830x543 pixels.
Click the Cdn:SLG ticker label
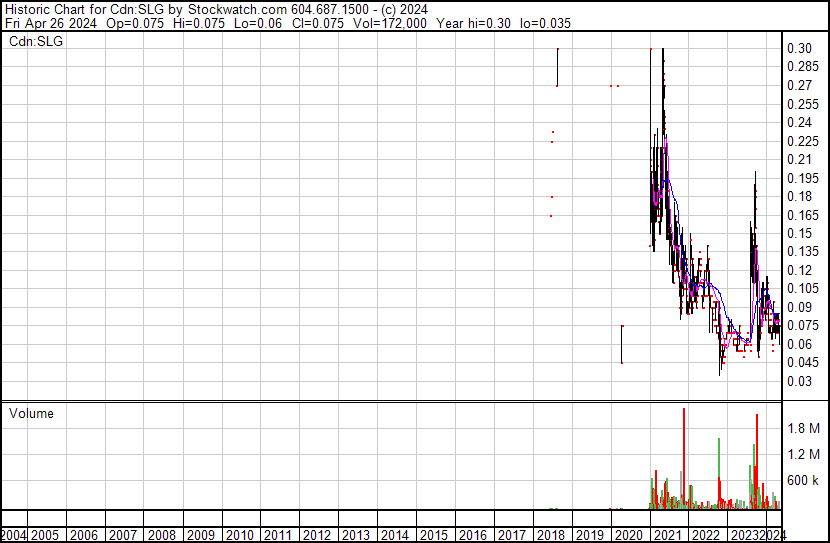[36, 42]
